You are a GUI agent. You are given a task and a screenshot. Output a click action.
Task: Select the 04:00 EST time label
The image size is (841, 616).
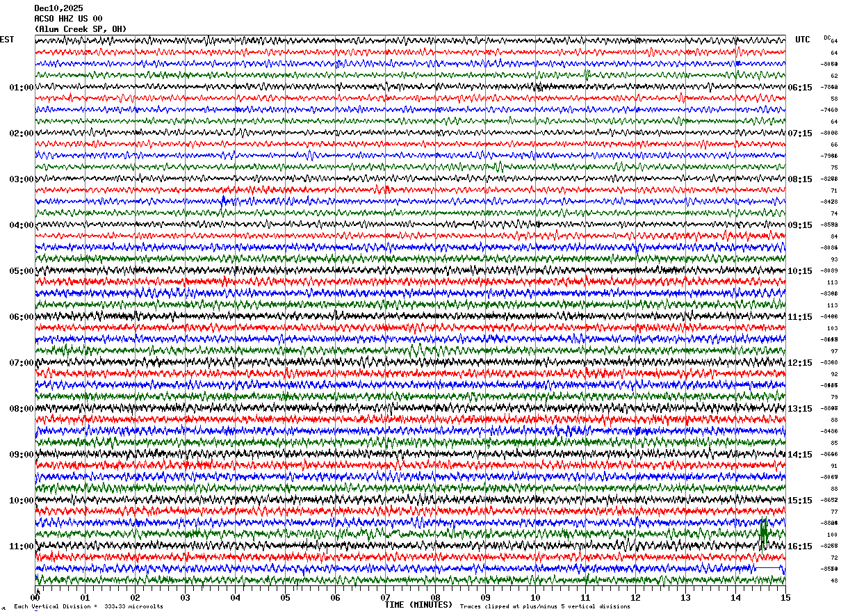tap(21, 225)
